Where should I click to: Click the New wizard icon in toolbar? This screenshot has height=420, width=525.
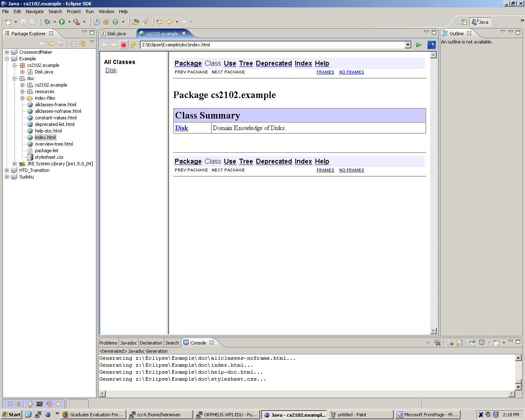point(8,22)
